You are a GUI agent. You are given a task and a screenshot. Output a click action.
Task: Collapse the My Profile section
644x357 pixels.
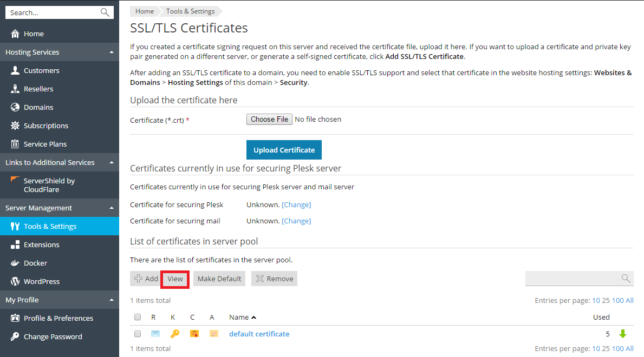[x=112, y=300]
